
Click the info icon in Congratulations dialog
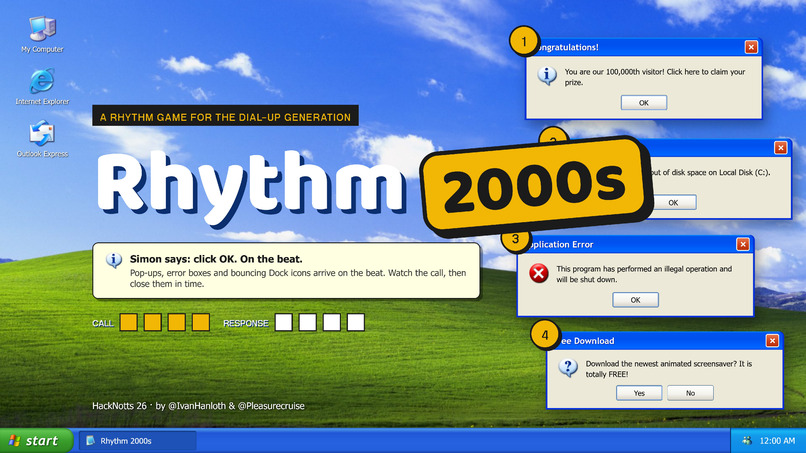tap(547, 76)
